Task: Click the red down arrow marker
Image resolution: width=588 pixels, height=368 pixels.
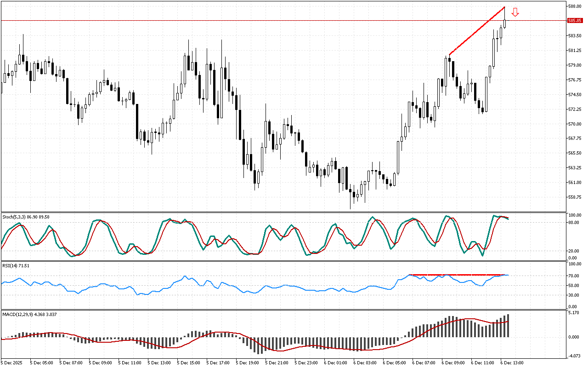Action: pos(515,12)
